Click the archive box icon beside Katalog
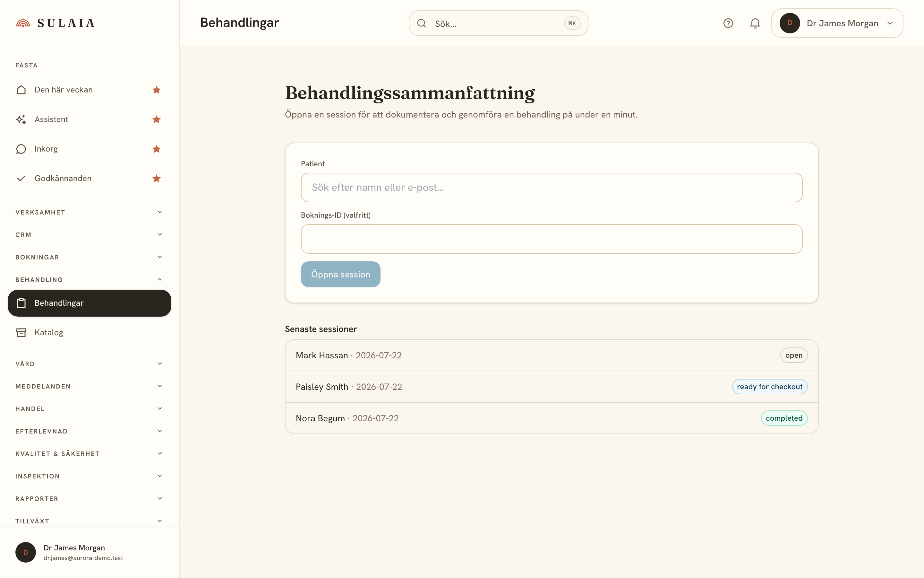Screen dimensions: 924x578 [x=21, y=333]
